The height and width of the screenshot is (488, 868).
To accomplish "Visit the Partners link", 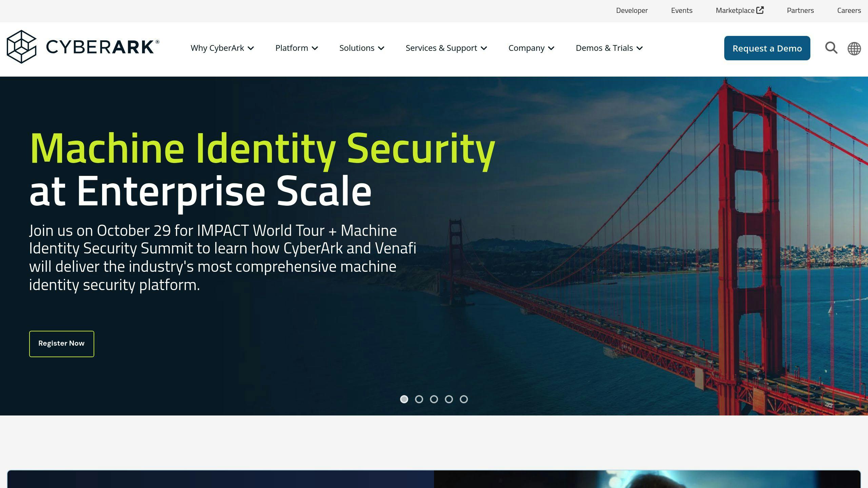I will click(800, 11).
